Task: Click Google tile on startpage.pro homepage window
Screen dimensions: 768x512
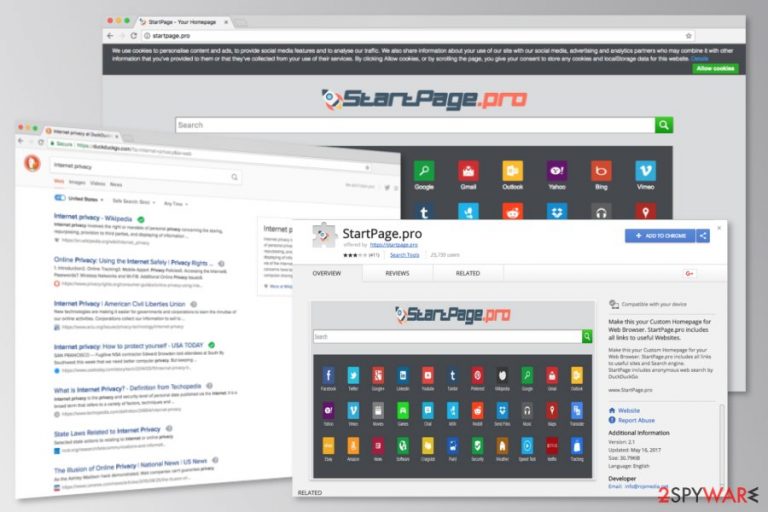Action: tap(424, 171)
